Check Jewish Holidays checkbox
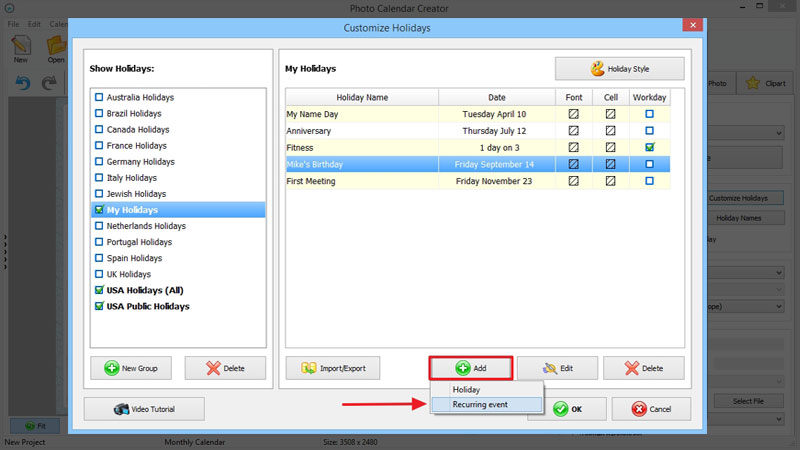The height and width of the screenshot is (450, 800). 99,193
